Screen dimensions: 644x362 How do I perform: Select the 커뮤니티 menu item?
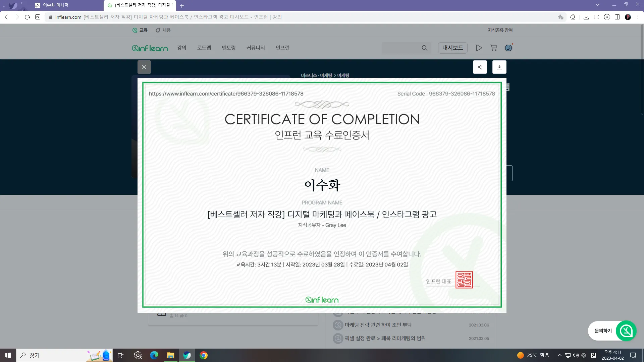(255, 48)
